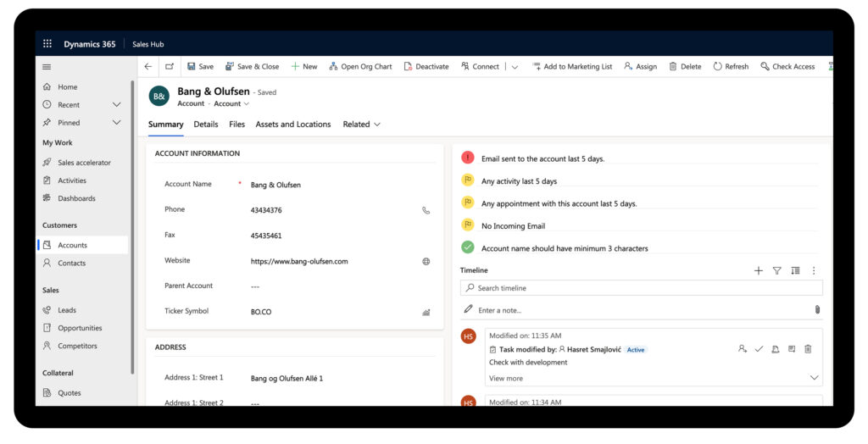Viewport: 868px width, 444px height.
Task: Click the phone call icon beside Phone
Action: pyautogui.click(x=426, y=210)
